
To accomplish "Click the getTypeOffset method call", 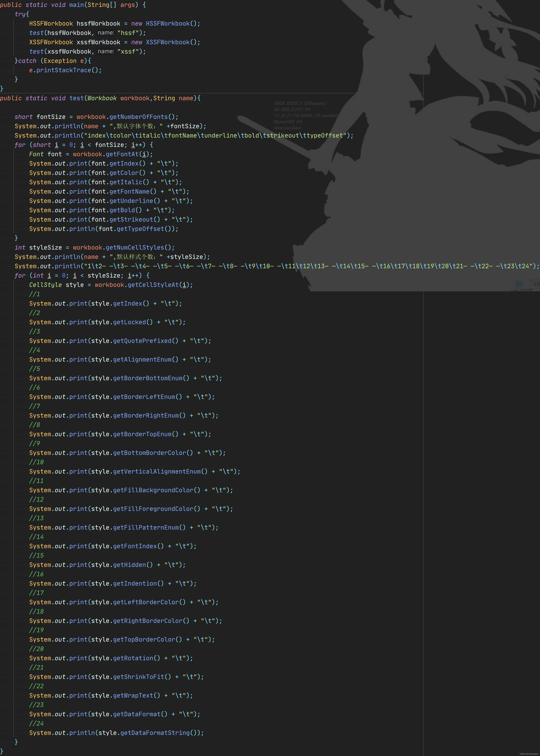I will click(140, 229).
